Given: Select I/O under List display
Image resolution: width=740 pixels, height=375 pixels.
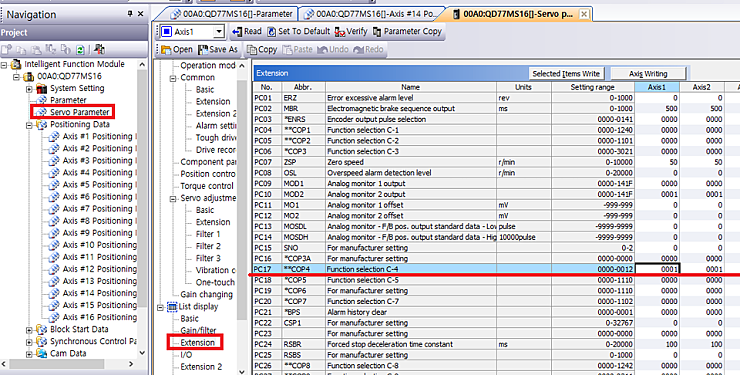Looking at the screenshot, I should click(186, 355).
